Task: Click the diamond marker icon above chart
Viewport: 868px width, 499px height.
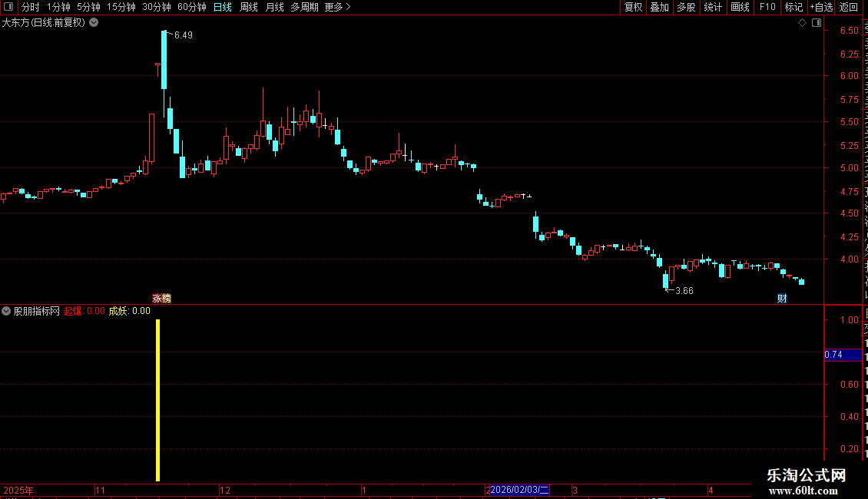Action: coord(802,23)
